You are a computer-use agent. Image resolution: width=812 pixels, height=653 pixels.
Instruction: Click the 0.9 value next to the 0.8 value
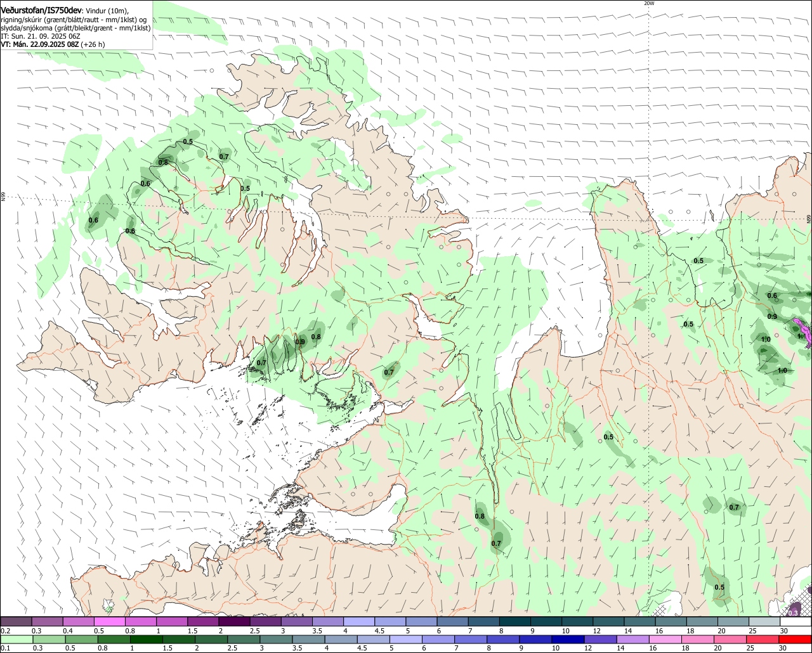coord(300,342)
